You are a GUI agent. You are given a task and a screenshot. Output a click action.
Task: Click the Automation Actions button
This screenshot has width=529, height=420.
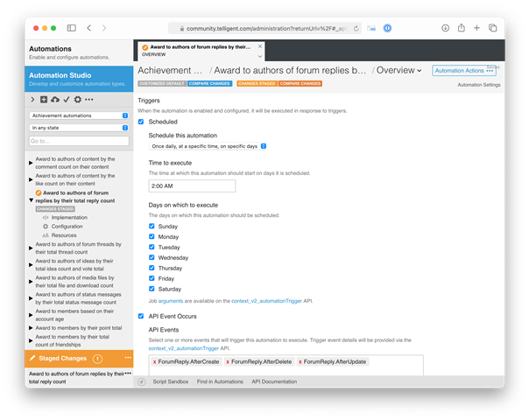click(x=464, y=71)
